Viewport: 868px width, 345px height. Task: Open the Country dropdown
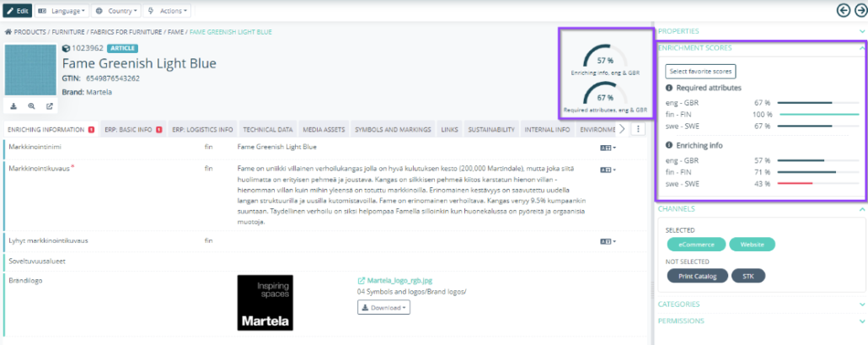coord(115,10)
